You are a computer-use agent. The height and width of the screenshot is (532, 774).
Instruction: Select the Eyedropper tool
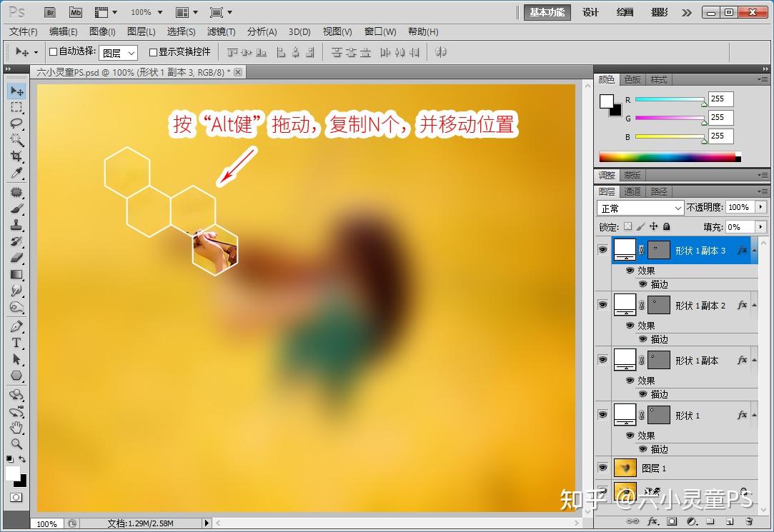[16, 173]
